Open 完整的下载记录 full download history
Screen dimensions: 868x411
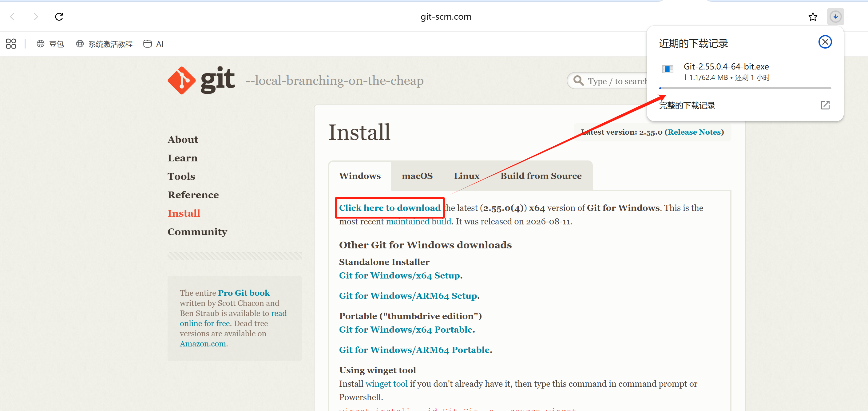pos(687,105)
